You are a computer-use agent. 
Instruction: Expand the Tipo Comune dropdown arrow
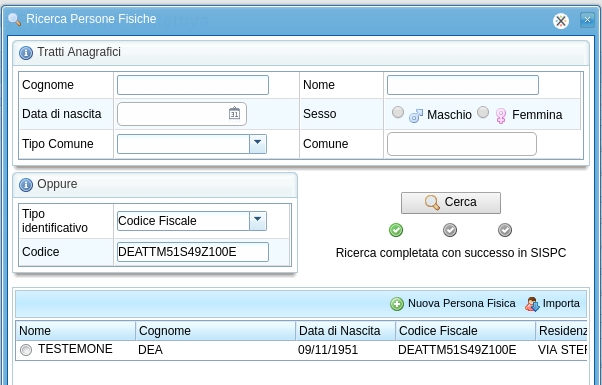(x=258, y=144)
